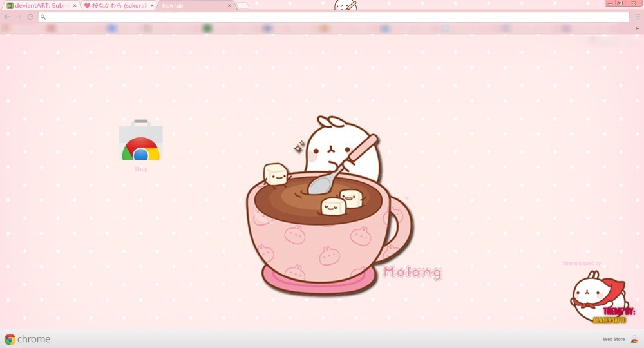Click the green bookmark icon in bookmarks bar
Viewport: 644px width, 348px height.
pos(207,28)
